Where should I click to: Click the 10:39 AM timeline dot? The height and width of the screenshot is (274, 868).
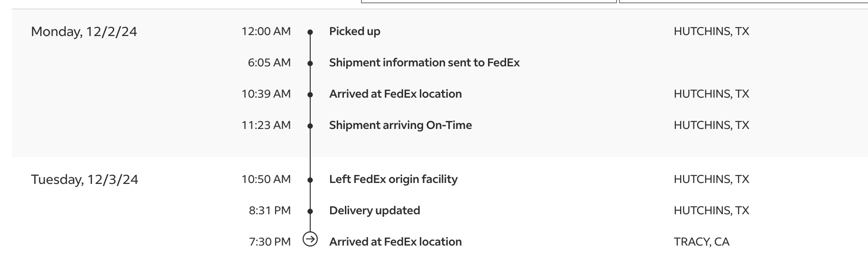pos(310,95)
